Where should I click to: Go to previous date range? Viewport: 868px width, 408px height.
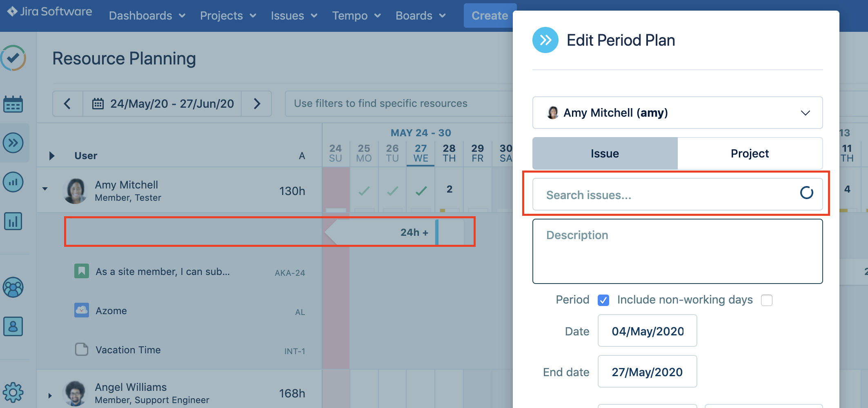(x=68, y=104)
